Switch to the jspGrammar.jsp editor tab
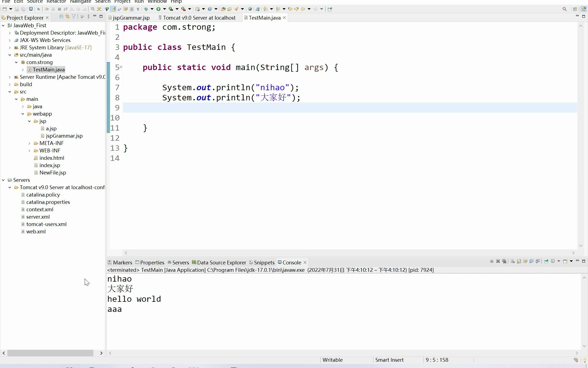This screenshot has height=368, width=588. (x=129, y=18)
